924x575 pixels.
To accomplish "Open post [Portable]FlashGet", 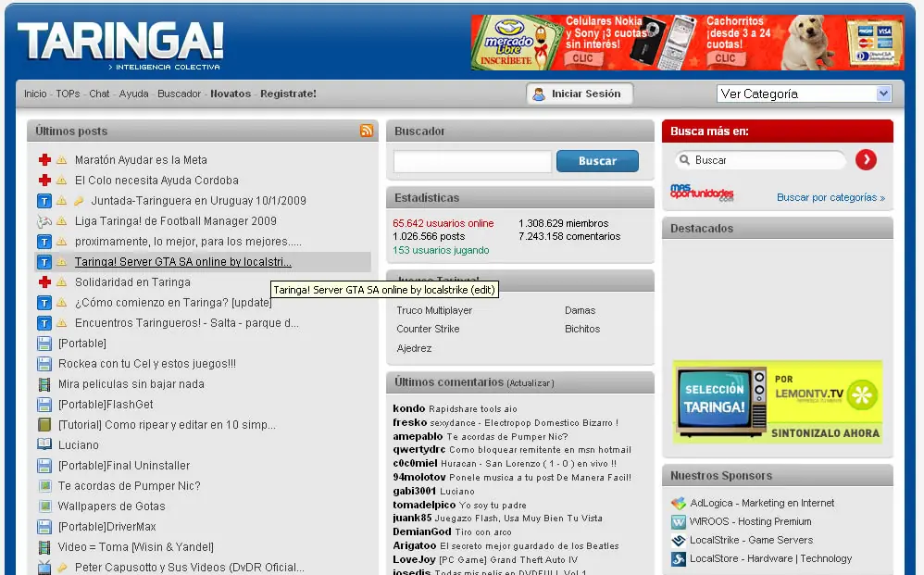I will (x=106, y=404).
